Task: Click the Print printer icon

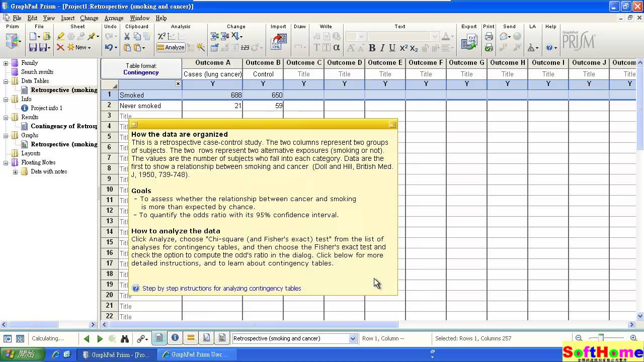Action: pyautogui.click(x=489, y=36)
